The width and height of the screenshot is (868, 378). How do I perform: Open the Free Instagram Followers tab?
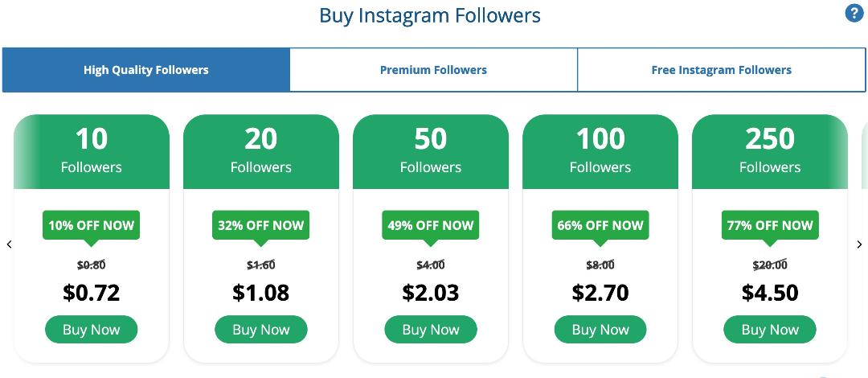[x=721, y=70]
